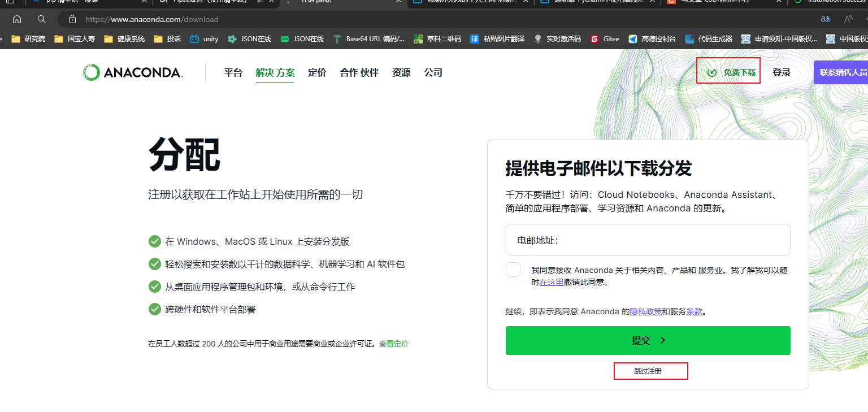The width and height of the screenshot is (868, 412).
Task: Click the read aloud icon
Action: (x=848, y=19)
